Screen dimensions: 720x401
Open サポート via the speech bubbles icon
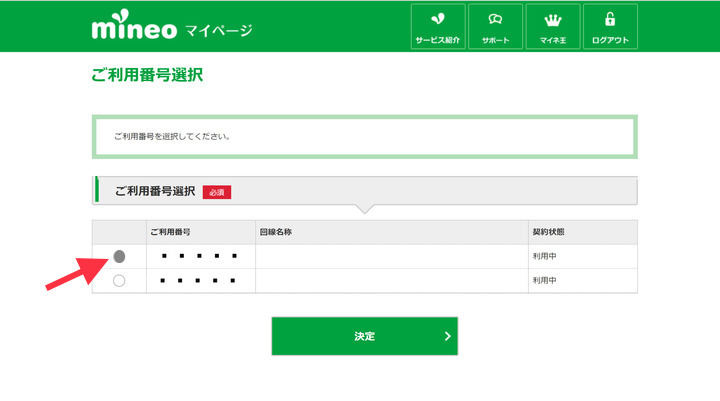click(x=494, y=19)
